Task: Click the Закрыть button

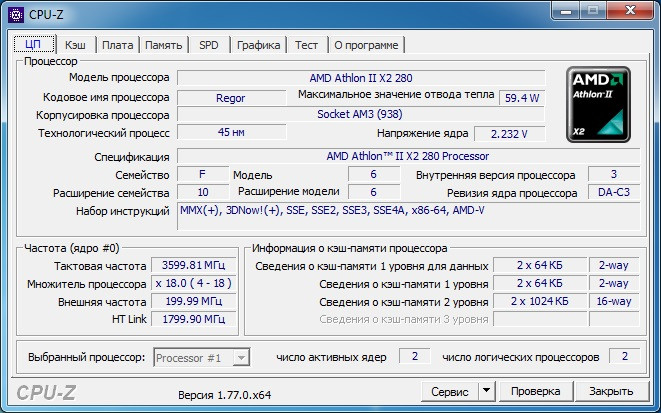Action: click(611, 391)
